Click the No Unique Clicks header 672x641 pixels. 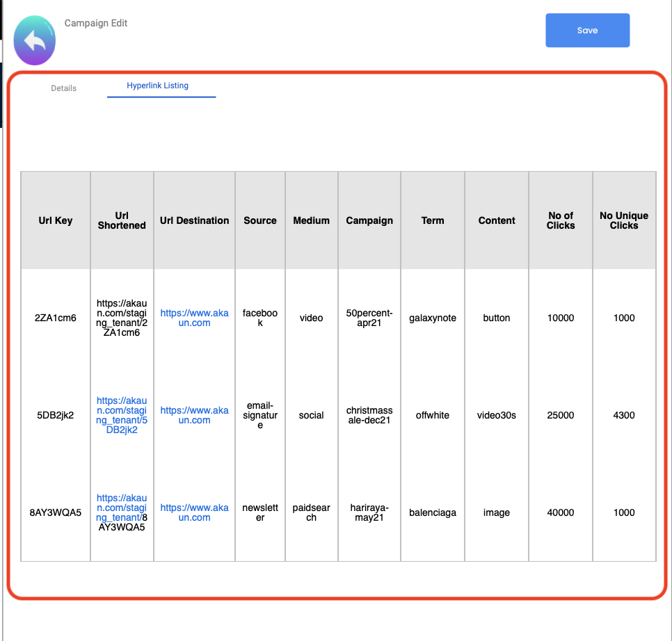(x=624, y=220)
